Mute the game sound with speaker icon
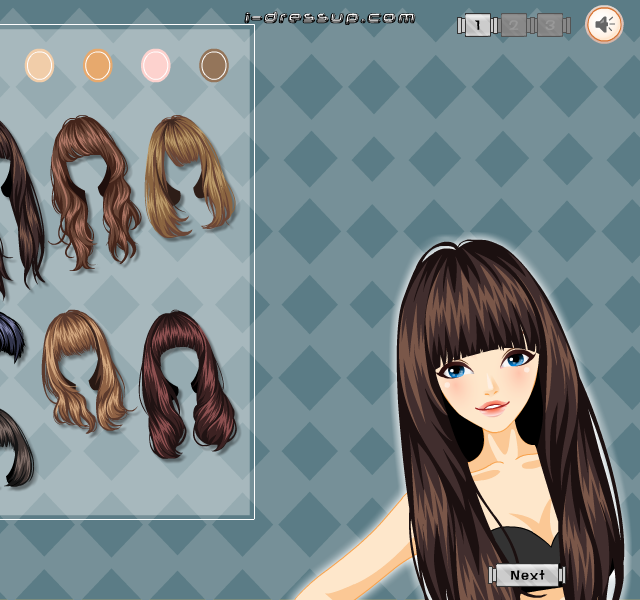Screen dimensions: 640x600 coord(604,24)
